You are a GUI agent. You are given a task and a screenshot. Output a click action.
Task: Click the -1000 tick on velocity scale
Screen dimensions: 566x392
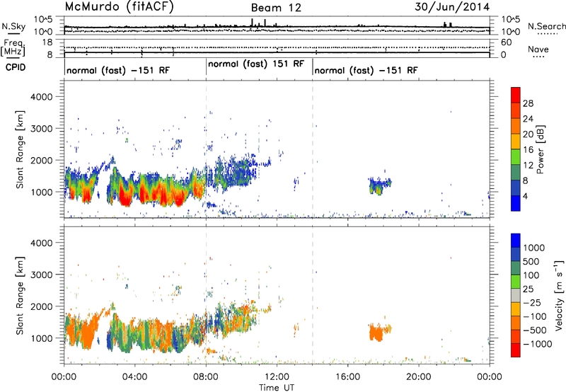point(538,344)
